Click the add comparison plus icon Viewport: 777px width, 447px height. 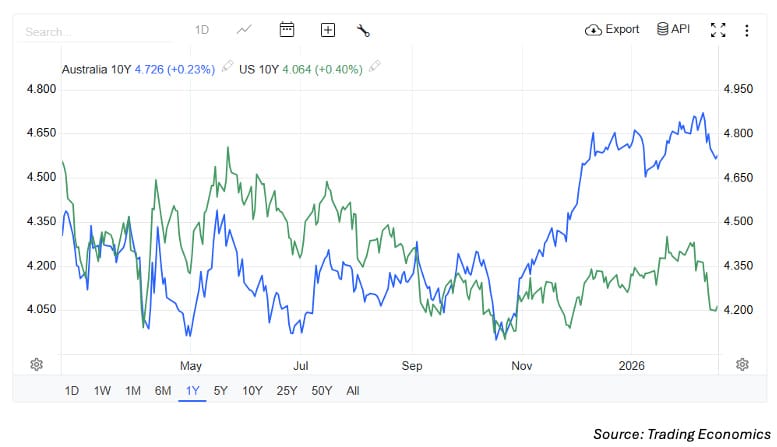pyautogui.click(x=327, y=30)
